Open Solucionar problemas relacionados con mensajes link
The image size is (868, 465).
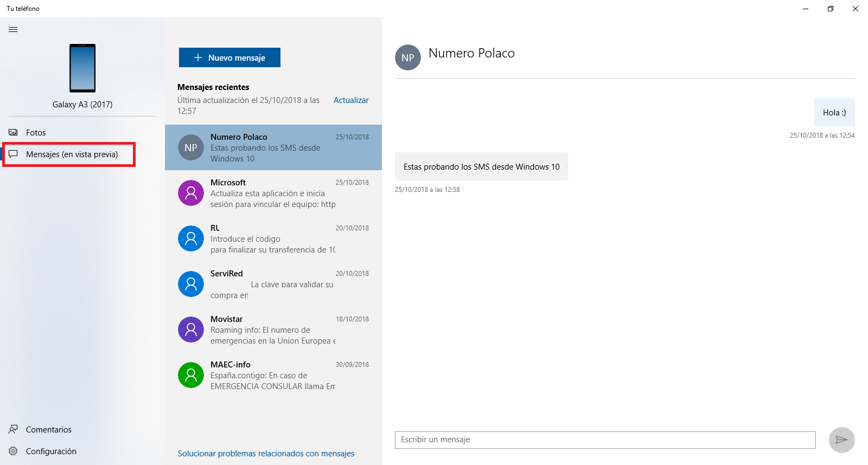pos(266,454)
